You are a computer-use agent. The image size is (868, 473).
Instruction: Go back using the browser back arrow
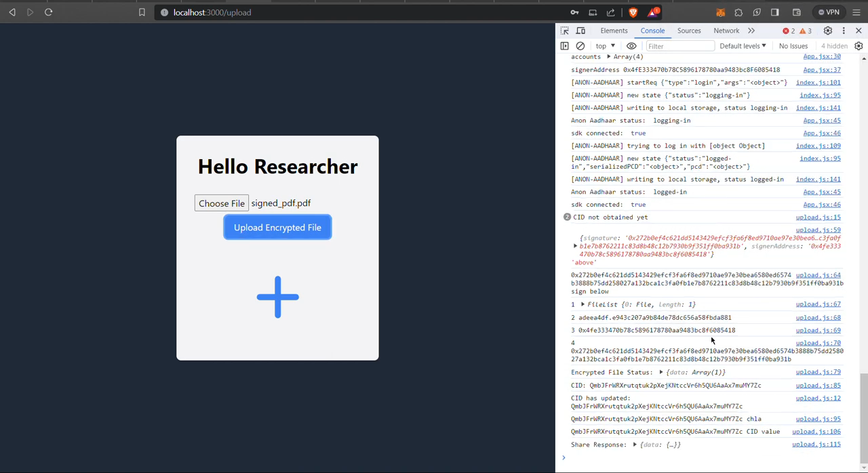tap(12, 12)
